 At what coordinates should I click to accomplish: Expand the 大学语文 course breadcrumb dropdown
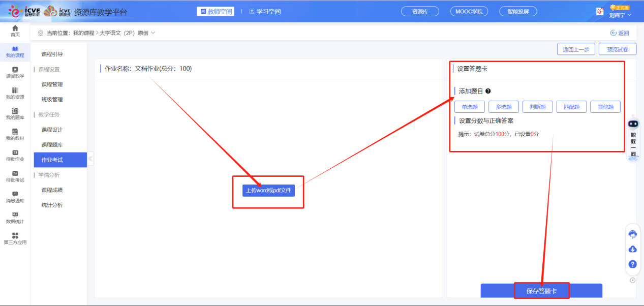153,33
